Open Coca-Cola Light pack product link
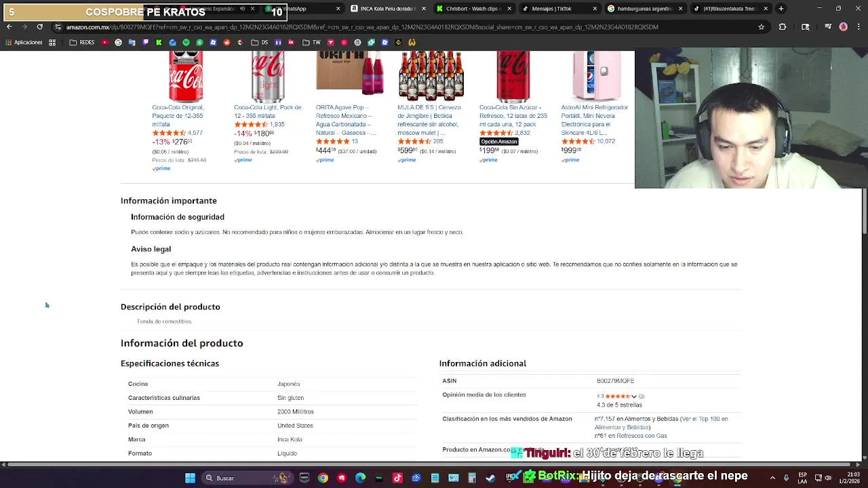The width and height of the screenshot is (868, 488). [x=267, y=111]
